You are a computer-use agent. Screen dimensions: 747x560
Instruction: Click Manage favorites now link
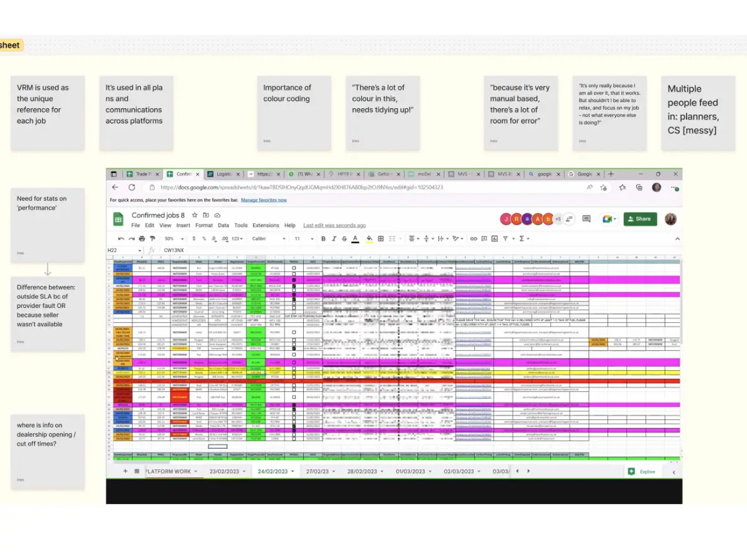coord(264,200)
